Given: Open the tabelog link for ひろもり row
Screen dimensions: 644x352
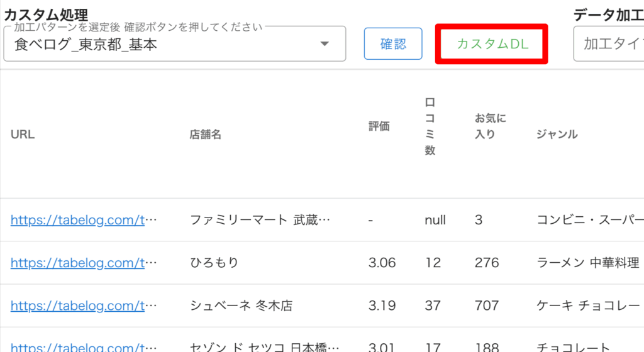Looking at the screenshot, I should point(84,263).
